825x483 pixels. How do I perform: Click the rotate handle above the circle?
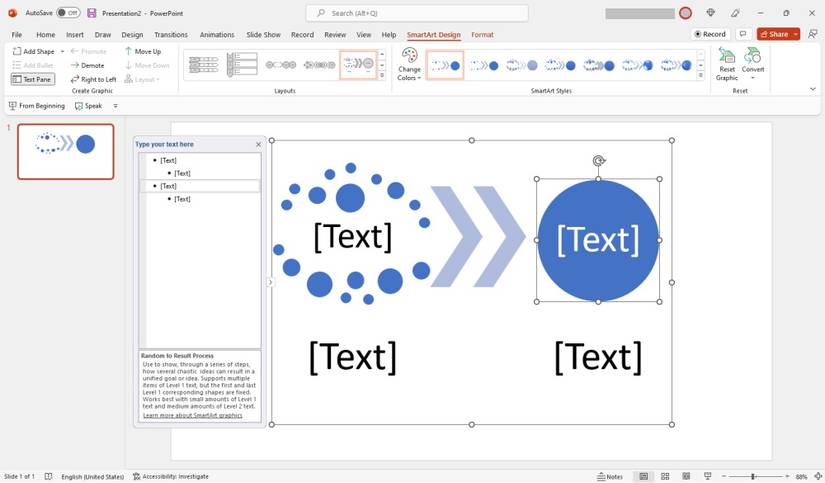pyautogui.click(x=598, y=160)
